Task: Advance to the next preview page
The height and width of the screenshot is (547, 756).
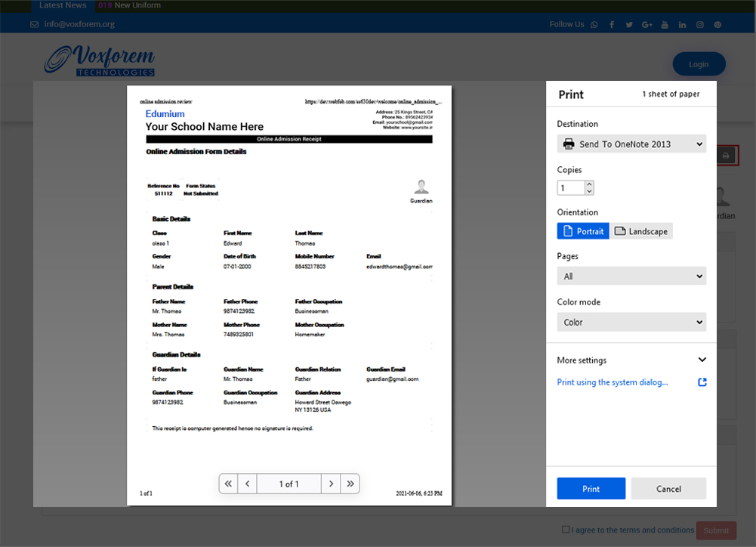Action: tap(331, 484)
